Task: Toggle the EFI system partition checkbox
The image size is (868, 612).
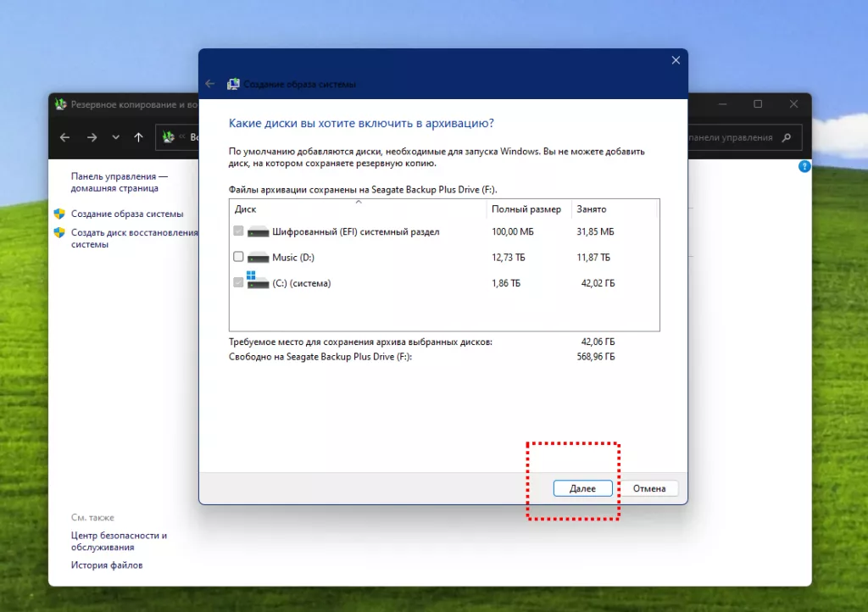Action: click(238, 231)
